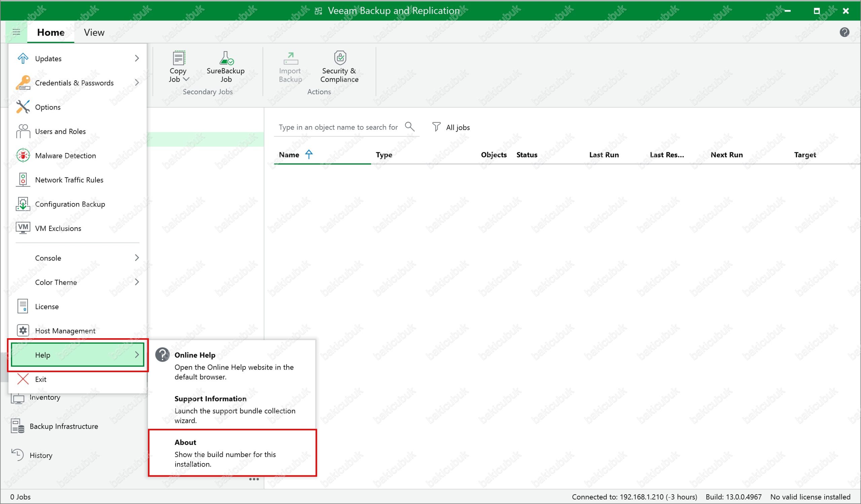Expand the Credentials & Passwords submenu chevron
This screenshot has width=861, height=504.
point(137,83)
